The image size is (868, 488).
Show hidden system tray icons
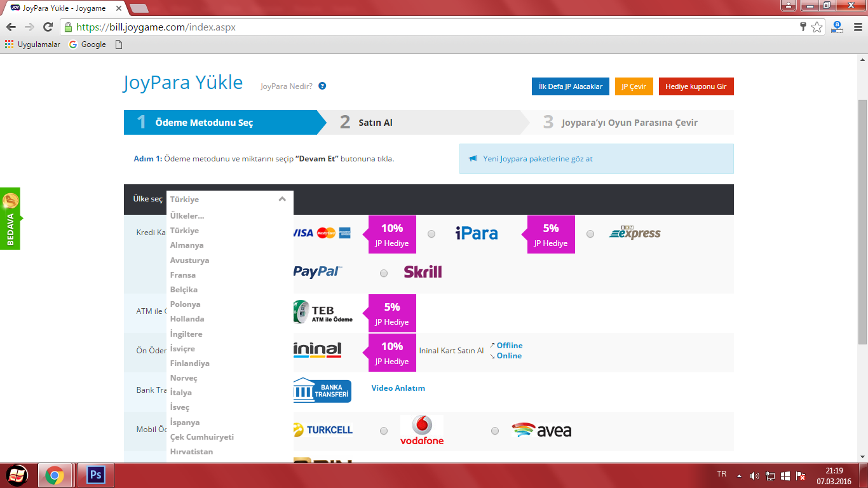pyautogui.click(x=739, y=476)
